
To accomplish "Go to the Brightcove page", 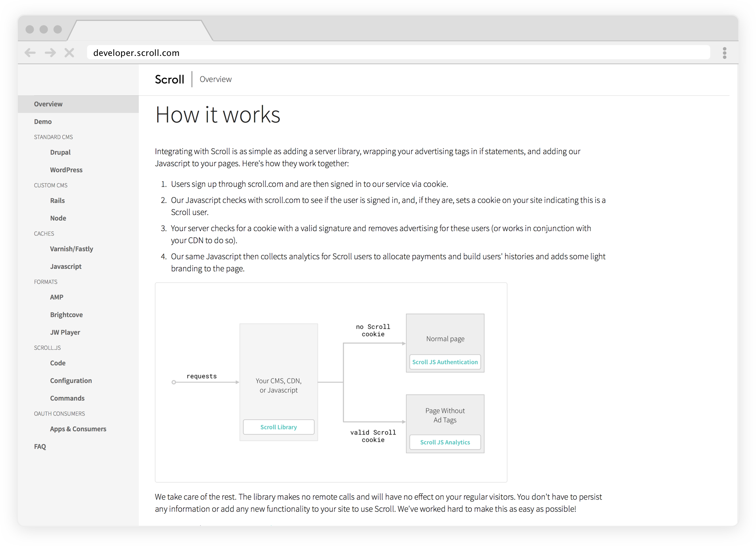I will pos(66,315).
